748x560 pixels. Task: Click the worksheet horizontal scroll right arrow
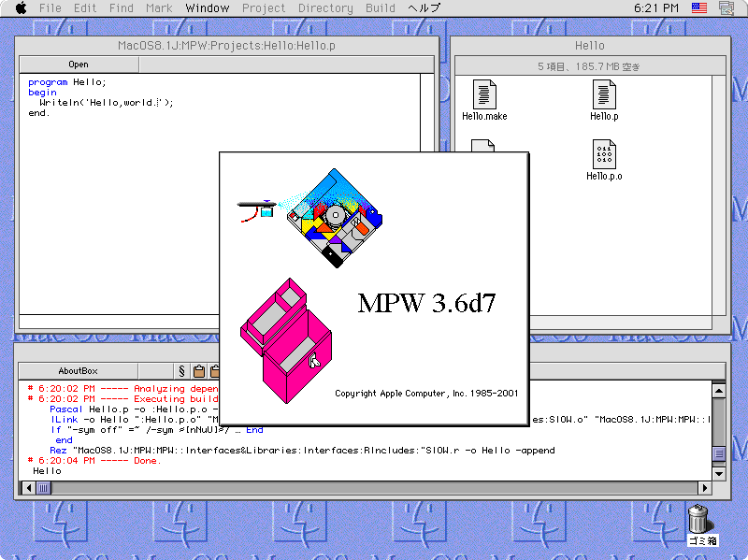point(704,488)
